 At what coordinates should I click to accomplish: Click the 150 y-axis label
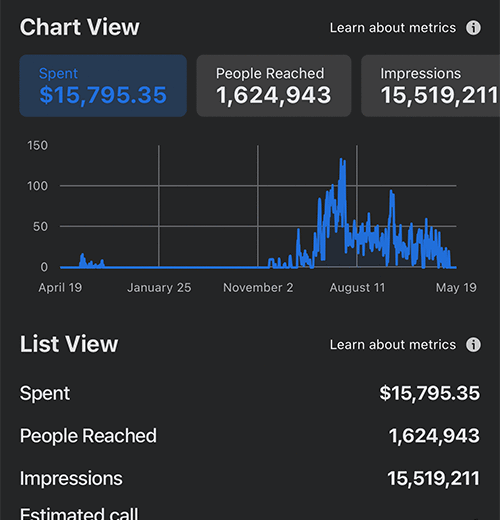(x=37, y=146)
